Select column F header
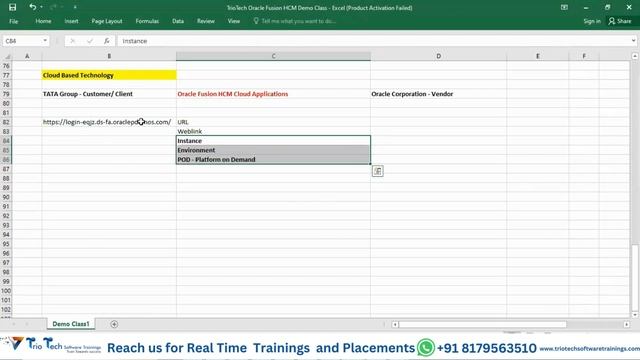Screen dimensions: 640x360 pyautogui.click(x=584, y=56)
